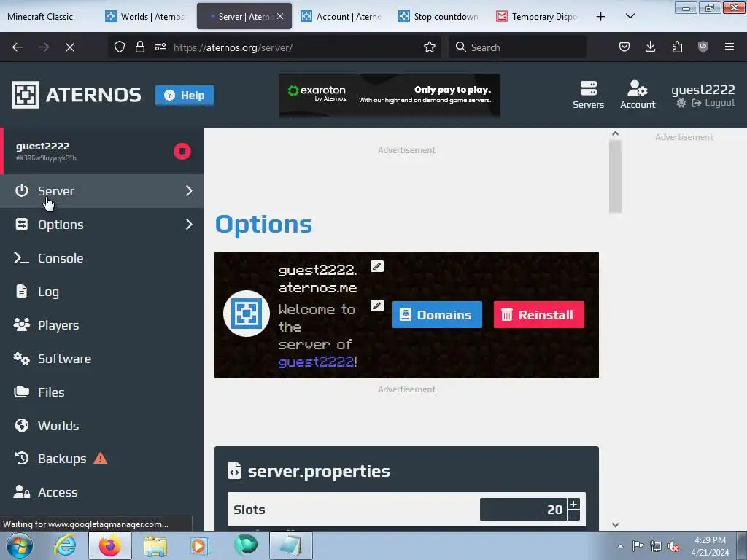The width and height of the screenshot is (747, 560).
Task: Click the Logout link
Action: (x=713, y=103)
